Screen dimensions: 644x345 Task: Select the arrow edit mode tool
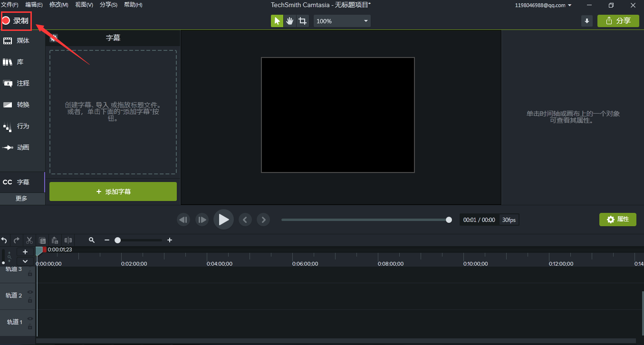click(277, 21)
